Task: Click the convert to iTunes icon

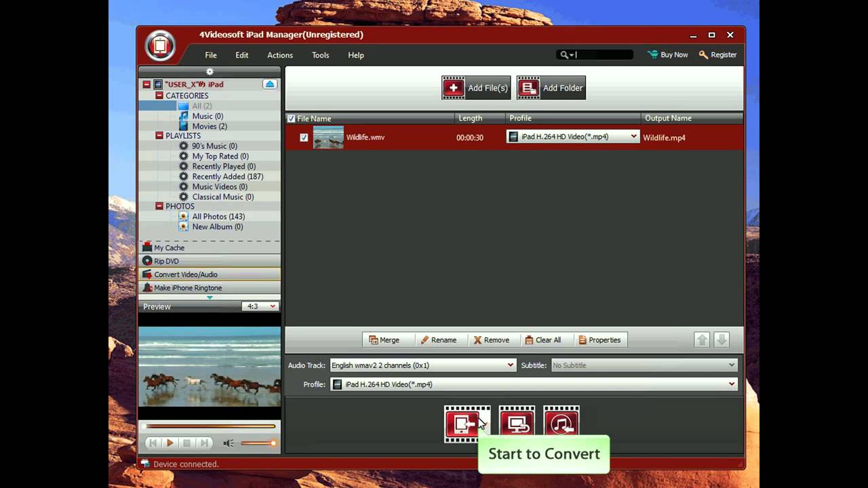Action: pos(561,424)
